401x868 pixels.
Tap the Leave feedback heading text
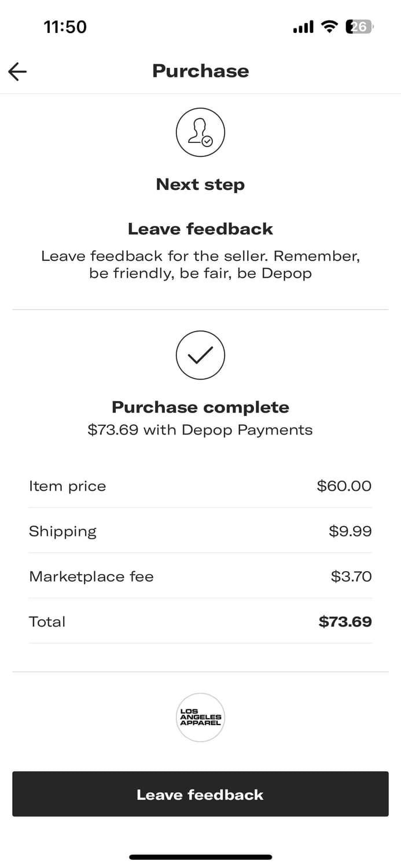coord(200,229)
